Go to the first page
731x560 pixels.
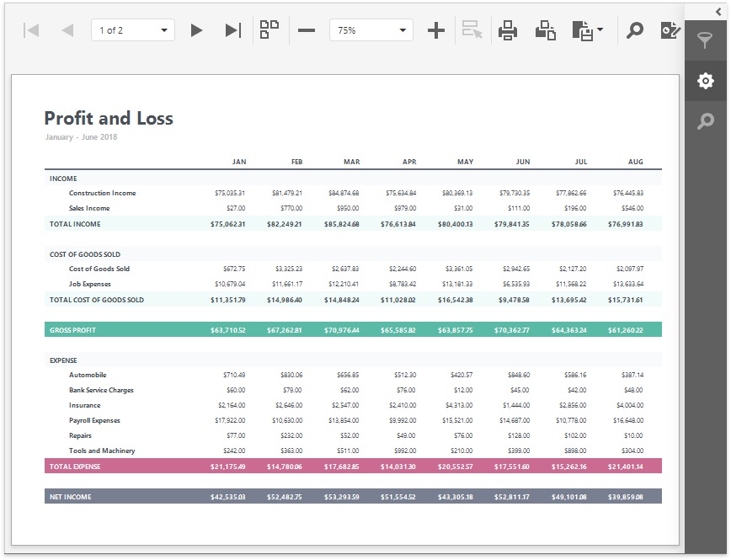click(x=31, y=30)
